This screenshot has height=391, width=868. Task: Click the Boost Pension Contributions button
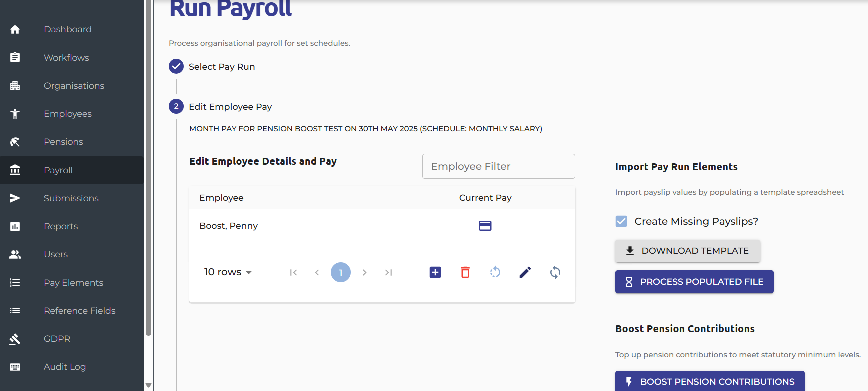point(710,381)
